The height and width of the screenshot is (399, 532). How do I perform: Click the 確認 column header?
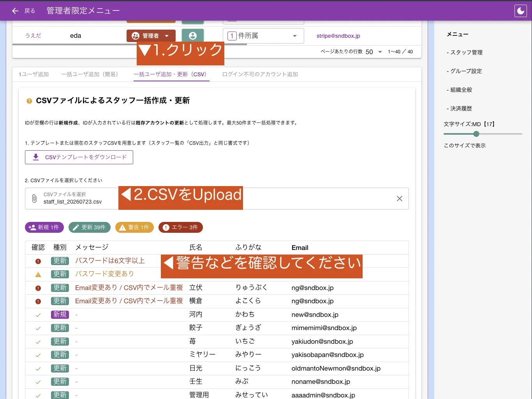pyautogui.click(x=38, y=248)
